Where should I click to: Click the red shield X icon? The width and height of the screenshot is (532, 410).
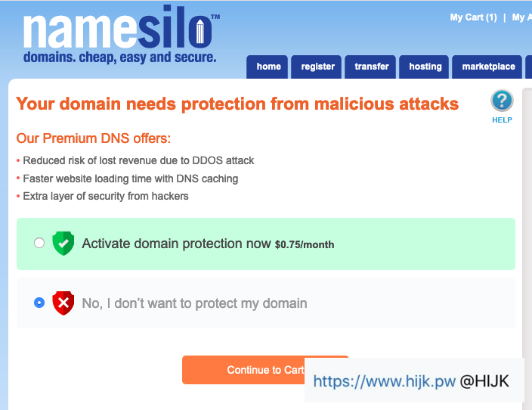63,303
